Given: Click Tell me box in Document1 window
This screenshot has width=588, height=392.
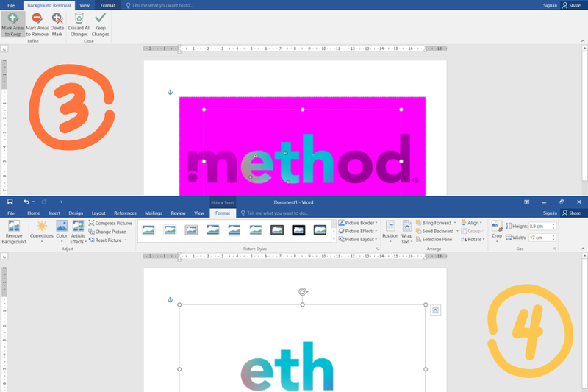Looking at the screenshot, I should click(x=274, y=213).
